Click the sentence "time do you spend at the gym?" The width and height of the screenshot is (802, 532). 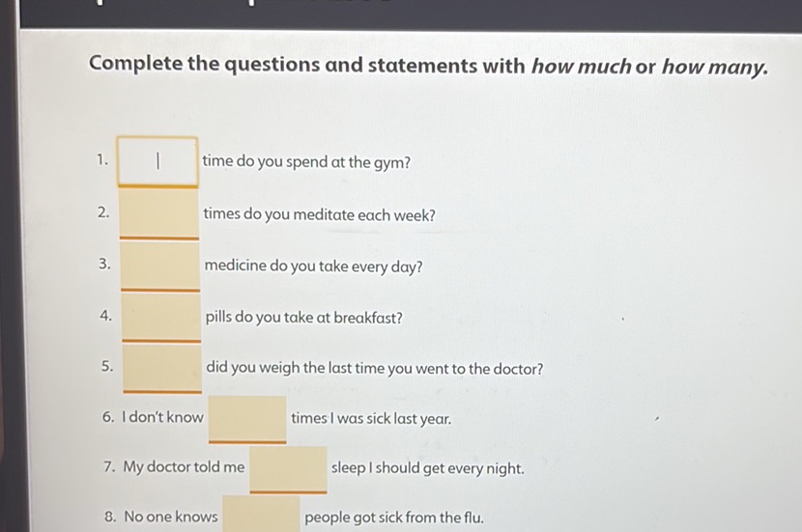pyautogui.click(x=306, y=162)
